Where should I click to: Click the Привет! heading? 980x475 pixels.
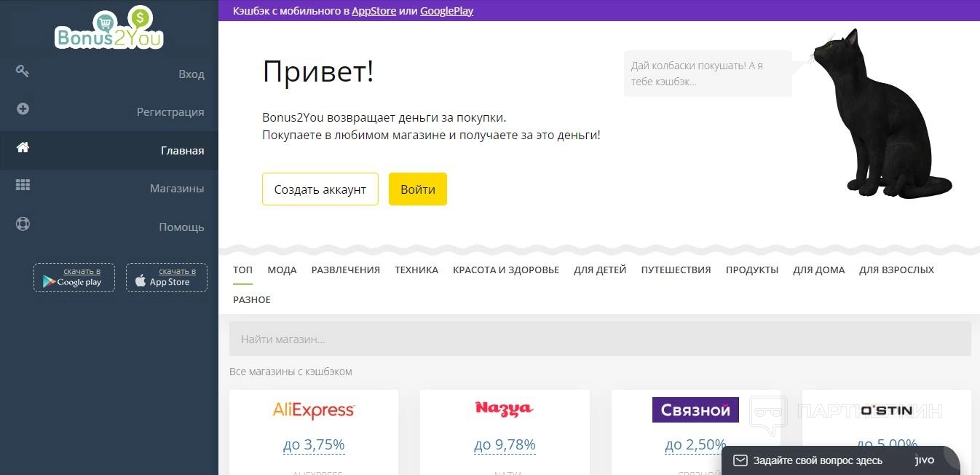(318, 71)
